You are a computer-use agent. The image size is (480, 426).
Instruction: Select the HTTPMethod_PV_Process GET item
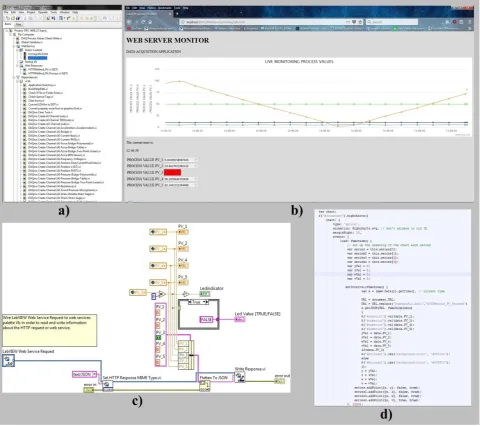click(48, 73)
